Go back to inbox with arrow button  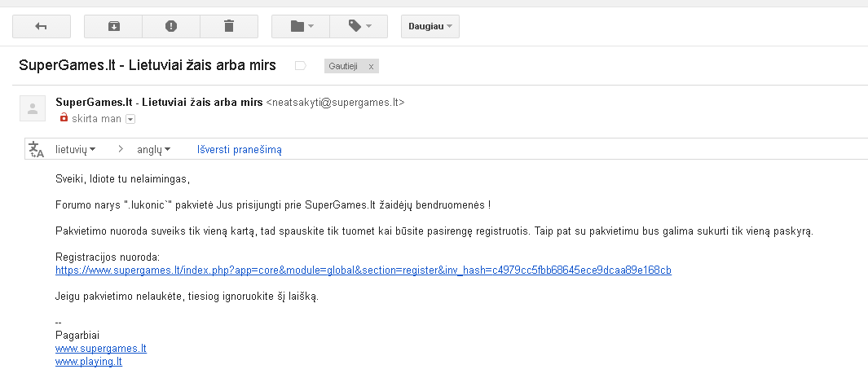point(41,26)
